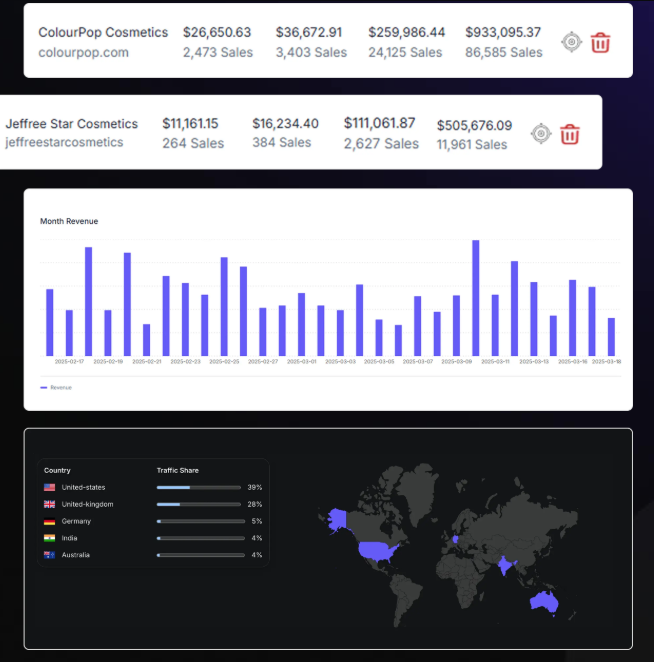Click the 86,585 Sales count
654x662 pixels.
pyautogui.click(x=504, y=52)
